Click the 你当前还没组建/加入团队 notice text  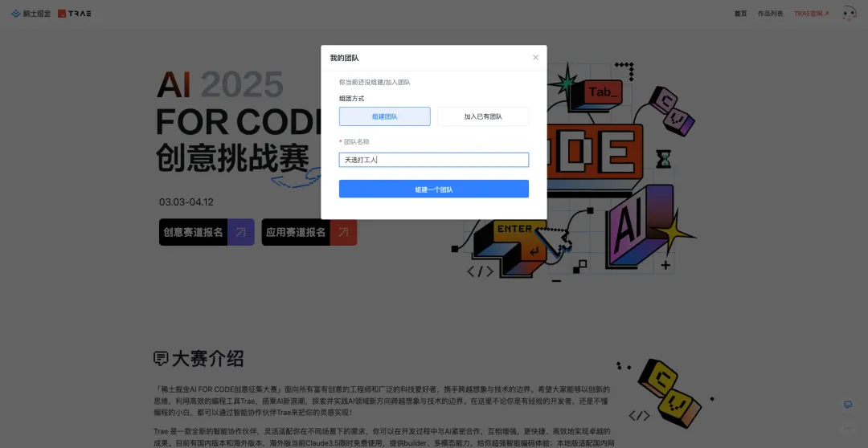[375, 82]
